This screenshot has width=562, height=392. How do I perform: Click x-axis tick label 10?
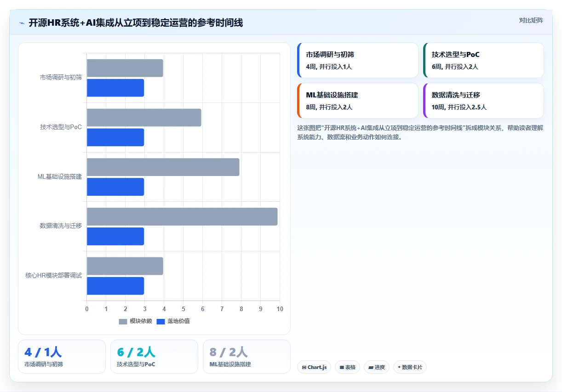pyautogui.click(x=280, y=309)
